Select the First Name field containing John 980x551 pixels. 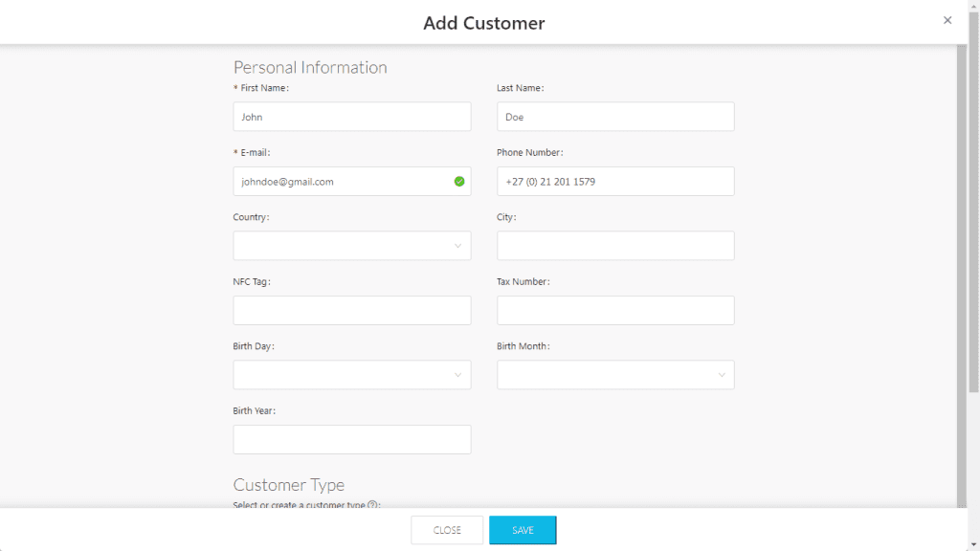[351, 116]
